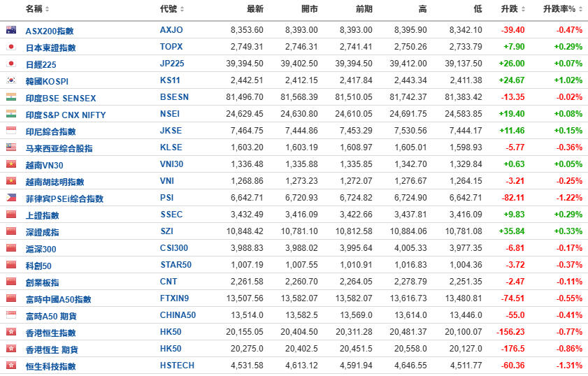Click the Singapore flag beside 富時A50 期貨
Screen dimensions: 588x376
[x=10, y=315]
